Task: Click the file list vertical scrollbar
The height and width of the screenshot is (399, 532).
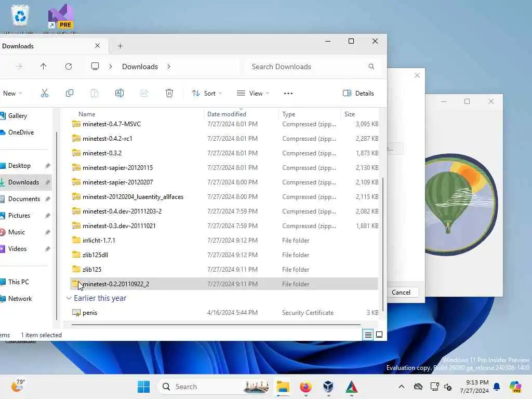Action: [x=383, y=244]
